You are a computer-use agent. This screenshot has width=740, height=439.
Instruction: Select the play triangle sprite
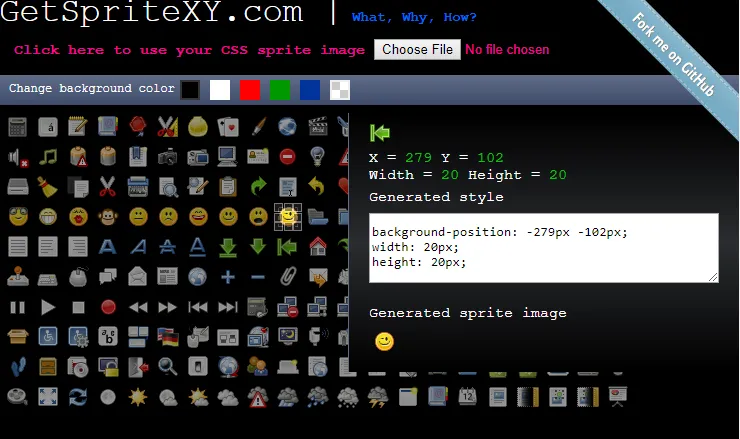coord(48,307)
